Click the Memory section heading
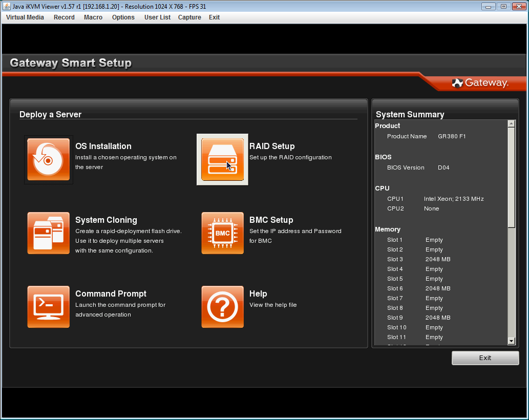Viewport: 529px width, 420px height. [388, 229]
